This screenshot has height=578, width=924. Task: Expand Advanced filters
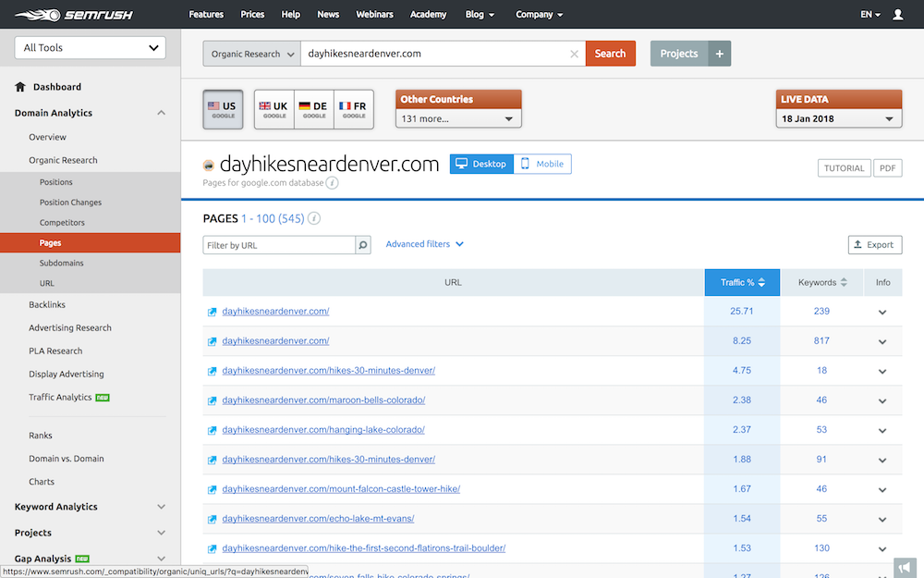click(x=424, y=244)
